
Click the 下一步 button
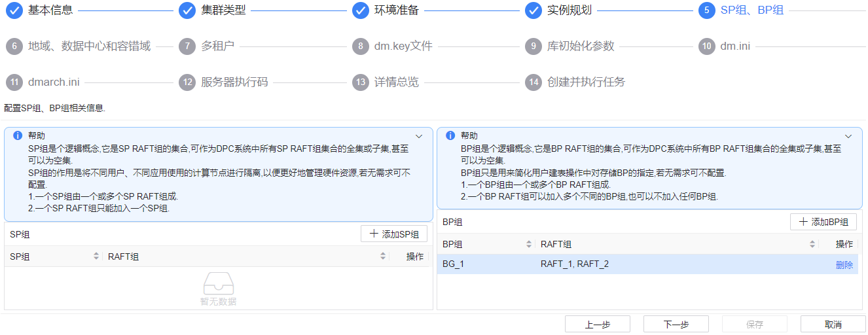(x=676, y=325)
